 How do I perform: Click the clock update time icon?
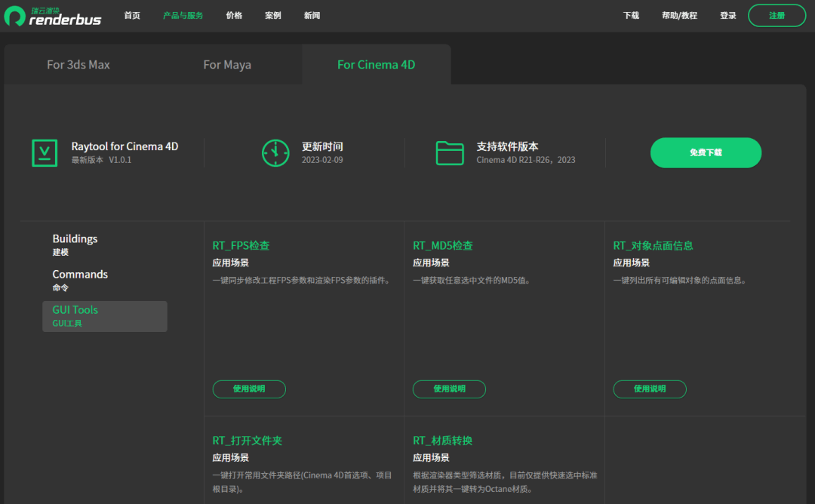coord(275,152)
